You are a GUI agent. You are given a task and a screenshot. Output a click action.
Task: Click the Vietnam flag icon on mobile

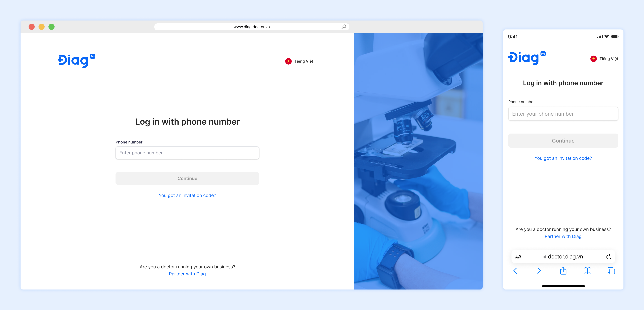tap(593, 59)
